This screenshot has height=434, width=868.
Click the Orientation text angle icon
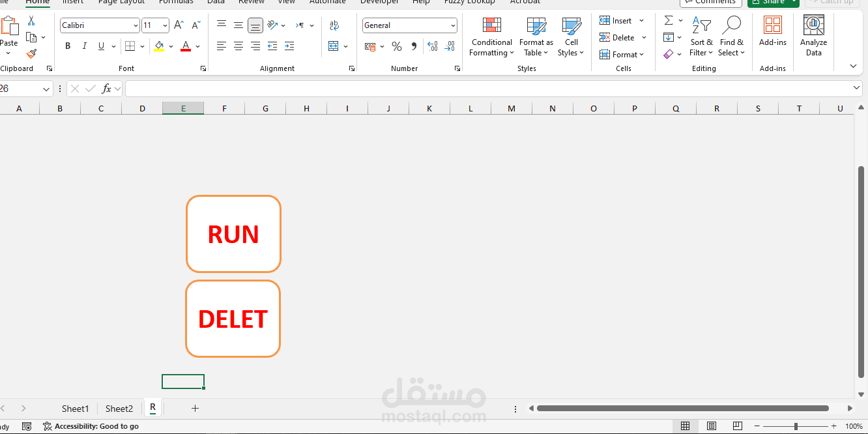[272, 25]
